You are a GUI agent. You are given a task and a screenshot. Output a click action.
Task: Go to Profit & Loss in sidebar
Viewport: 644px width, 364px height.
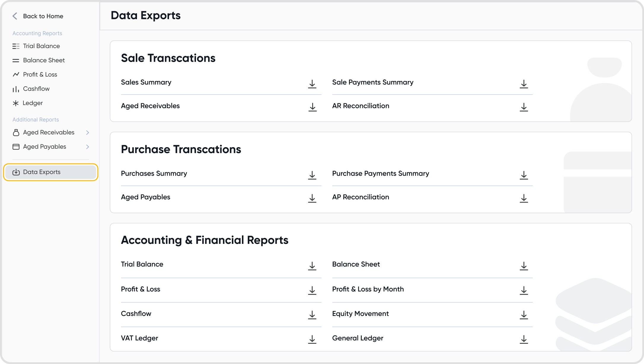[40, 74]
